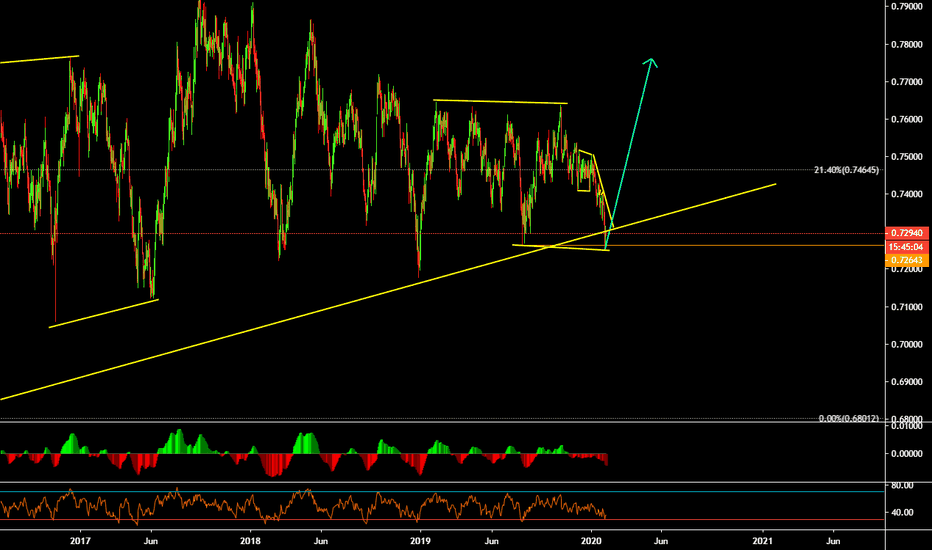Select the orange 0.72643 price label
932x550 pixels.
906,260
